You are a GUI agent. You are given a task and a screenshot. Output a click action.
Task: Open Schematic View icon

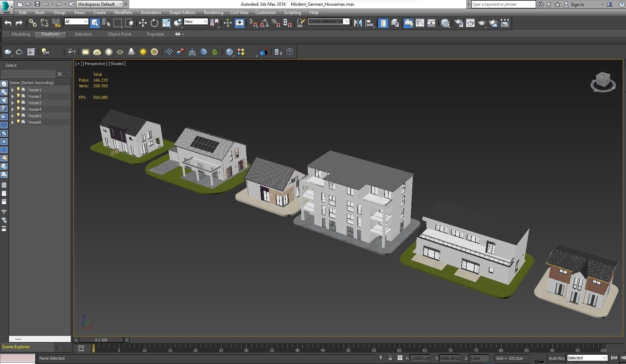[x=431, y=23]
